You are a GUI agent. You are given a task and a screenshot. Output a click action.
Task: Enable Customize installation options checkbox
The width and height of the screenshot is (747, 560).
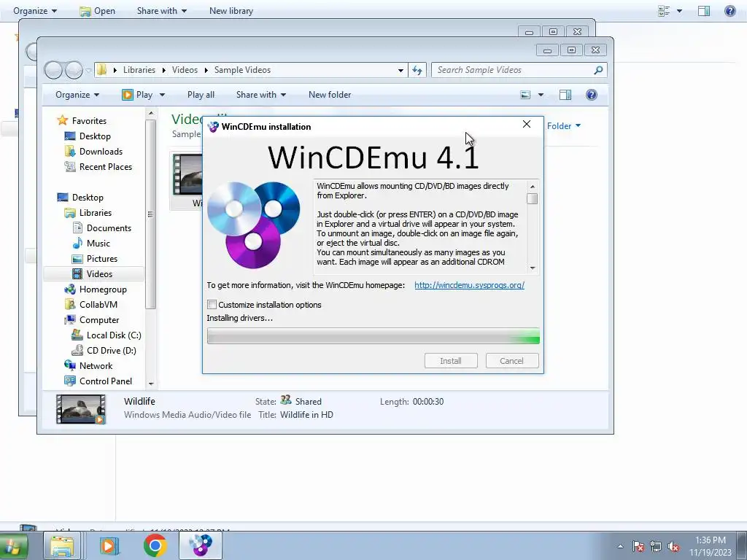tap(212, 304)
